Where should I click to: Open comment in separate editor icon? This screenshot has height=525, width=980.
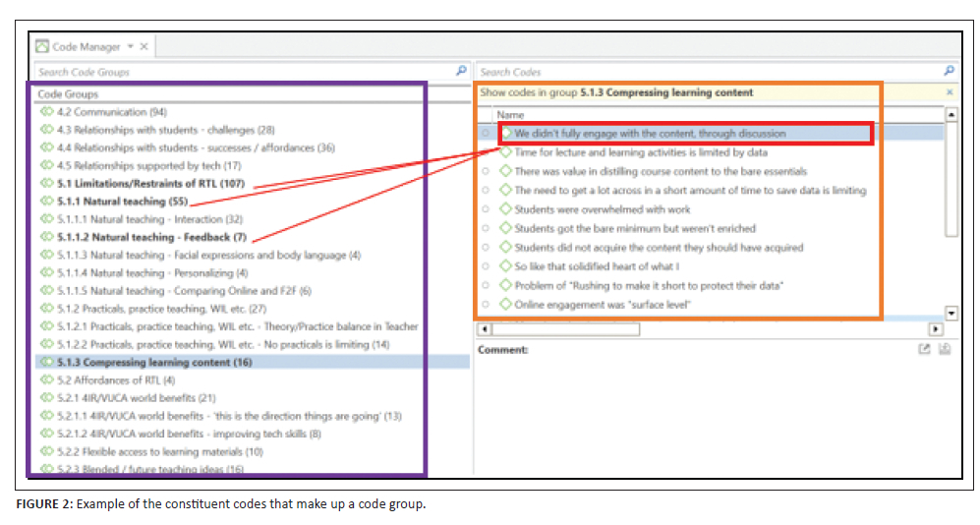pyautogui.click(x=924, y=350)
